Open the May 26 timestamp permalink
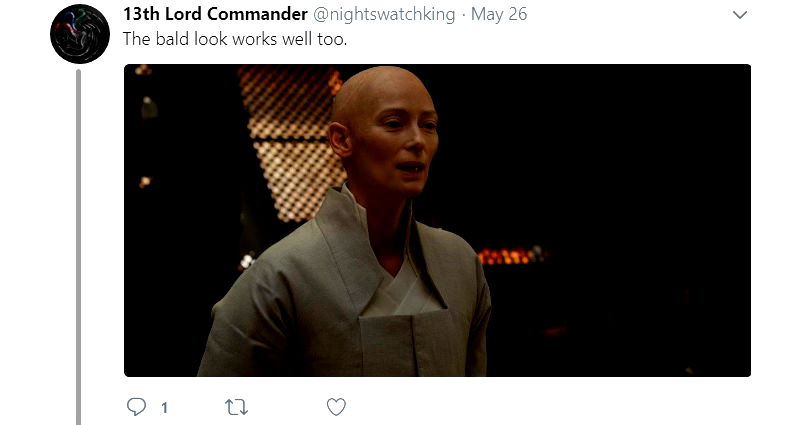Viewport: 800px width, 425px height. click(x=499, y=14)
